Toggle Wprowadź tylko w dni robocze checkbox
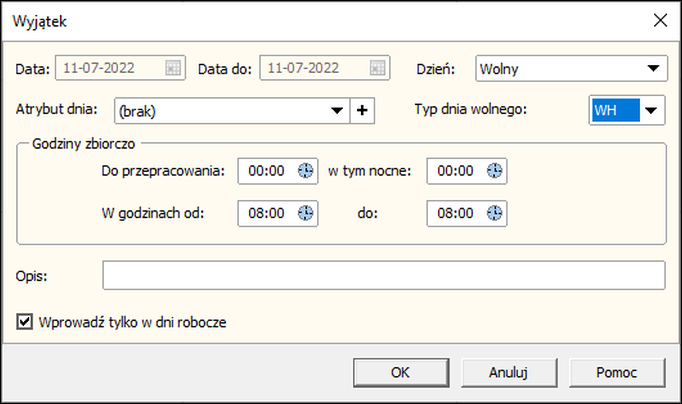This screenshot has height=404, width=682. click(x=25, y=322)
